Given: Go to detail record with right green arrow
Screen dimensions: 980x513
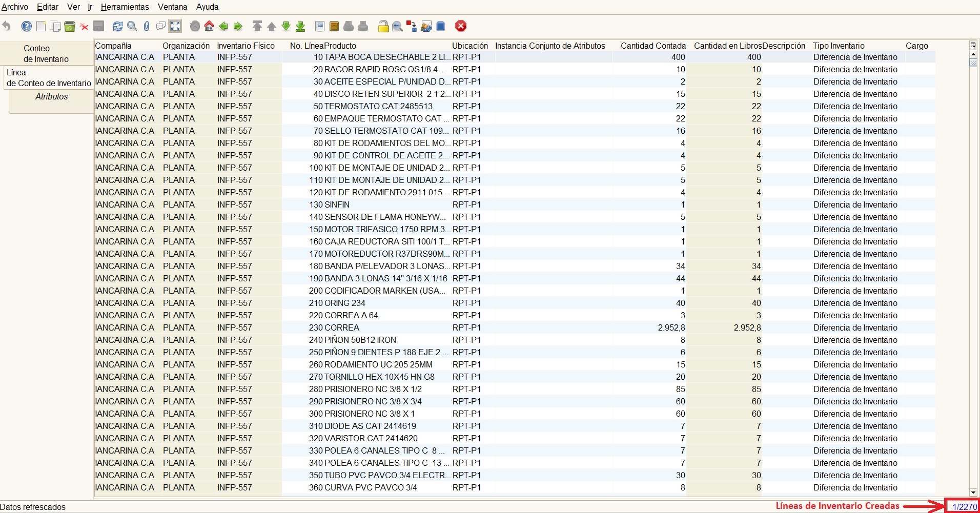Looking at the screenshot, I should (x=238, y=26).
